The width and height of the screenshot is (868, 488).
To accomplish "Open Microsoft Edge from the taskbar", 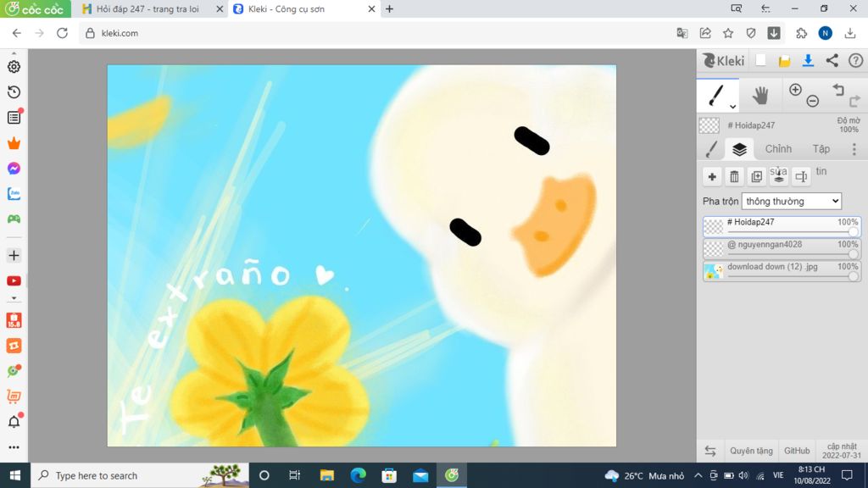I will click(359, 475).
